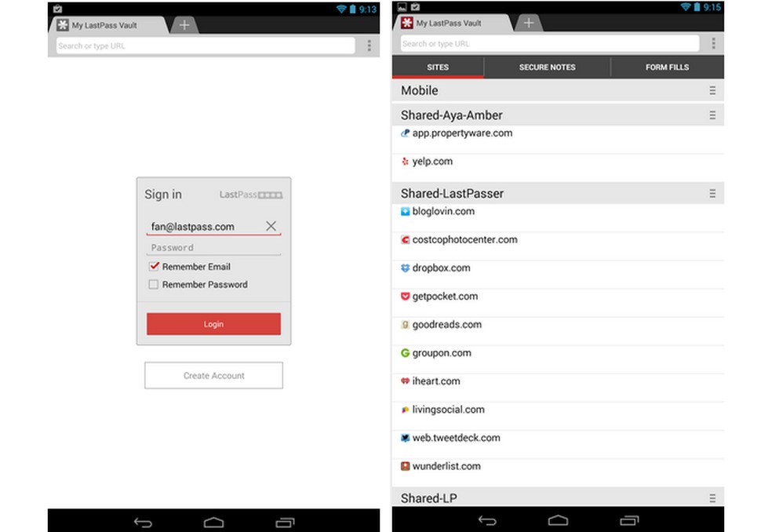Open the Mobile section options icon

[712, 90]
